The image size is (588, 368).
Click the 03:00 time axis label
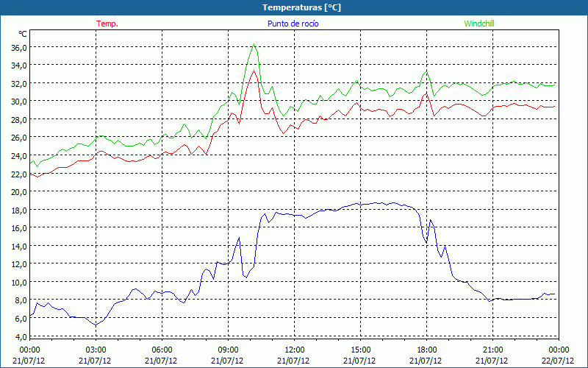(96, 350)
